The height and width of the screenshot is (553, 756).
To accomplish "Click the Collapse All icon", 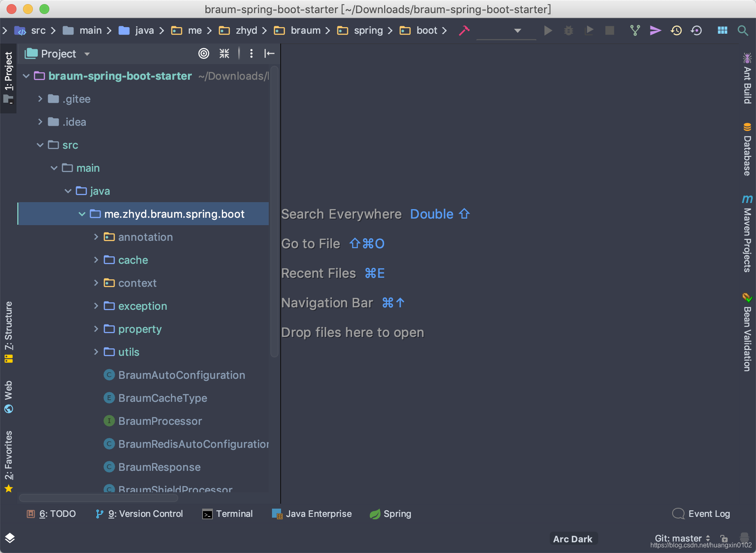I will [224, 53].
